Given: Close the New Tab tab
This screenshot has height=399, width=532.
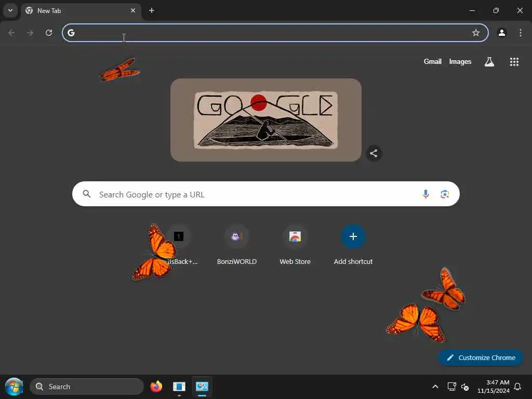Looking at the screenshot, I should pyautogui.click(x=133, y=10).
